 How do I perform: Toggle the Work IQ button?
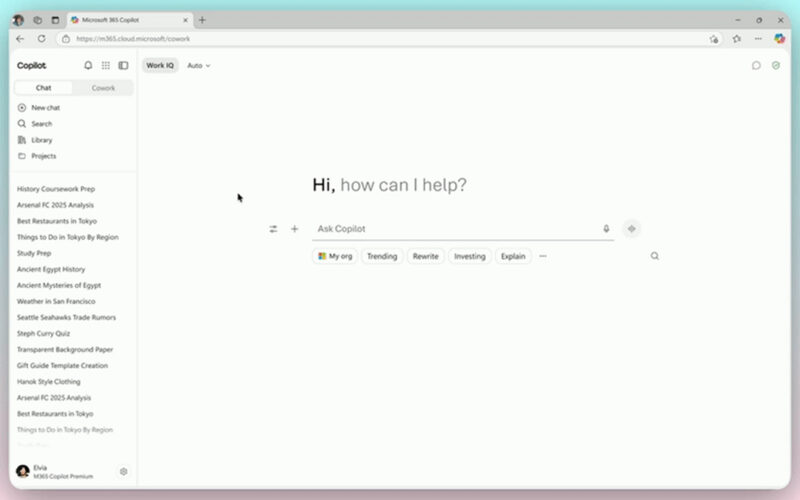(160, 65)
